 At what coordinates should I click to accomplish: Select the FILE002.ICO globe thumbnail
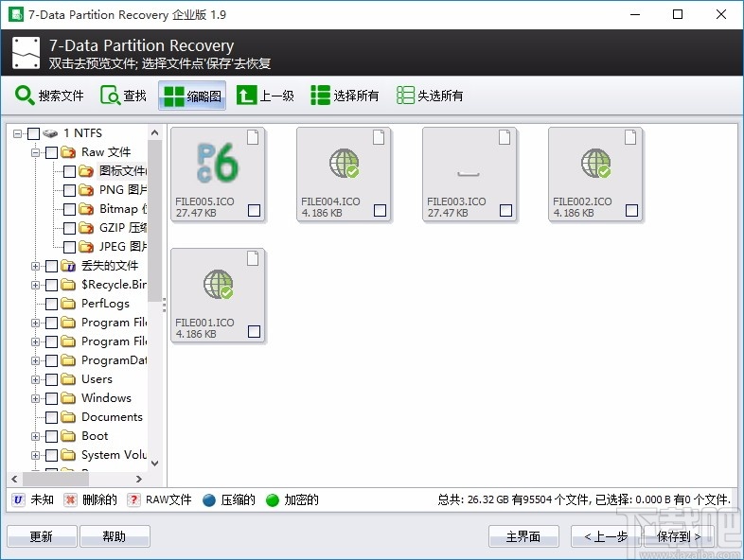595,164
